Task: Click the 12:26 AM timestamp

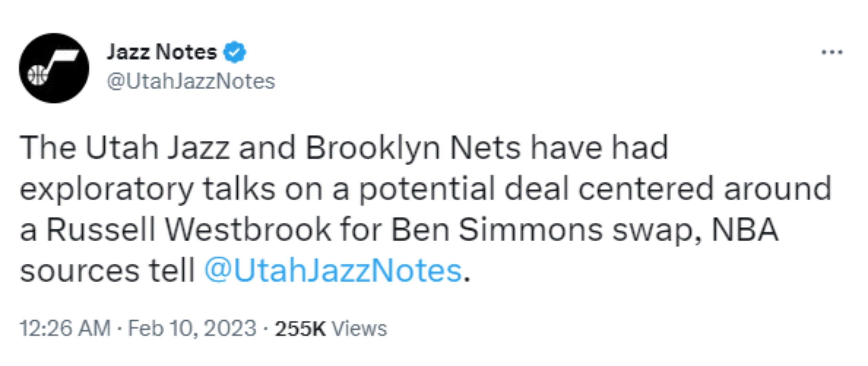Action: pos(65,328)
